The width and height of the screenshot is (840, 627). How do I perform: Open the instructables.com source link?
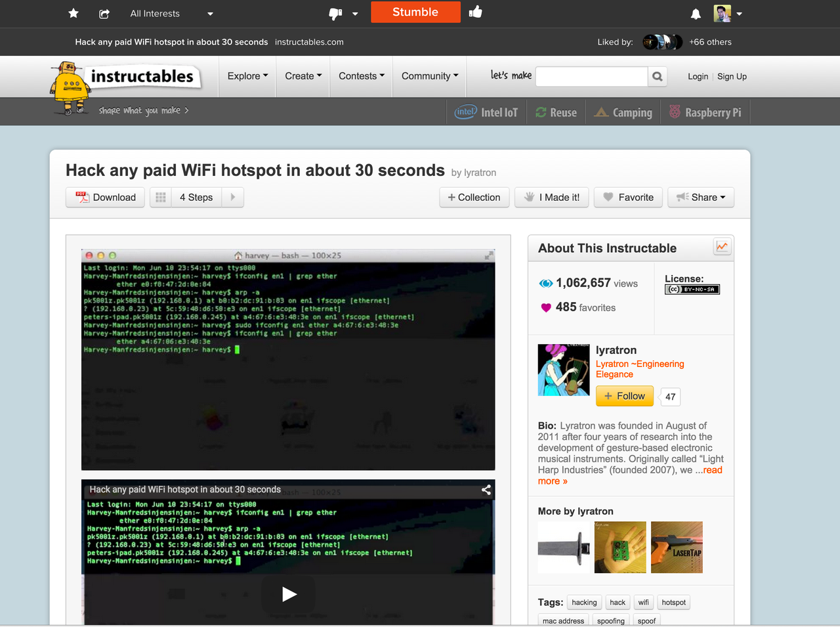pyautogui.click(x=309, y=42)
